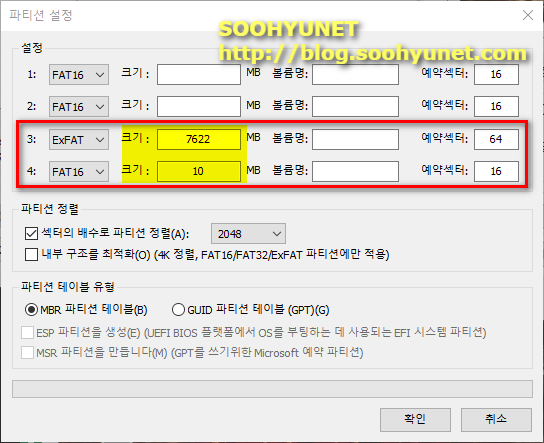Open ExFAT file system dropdown for partition 3
This screenshot has height=443, width=544.
point(79,139)
